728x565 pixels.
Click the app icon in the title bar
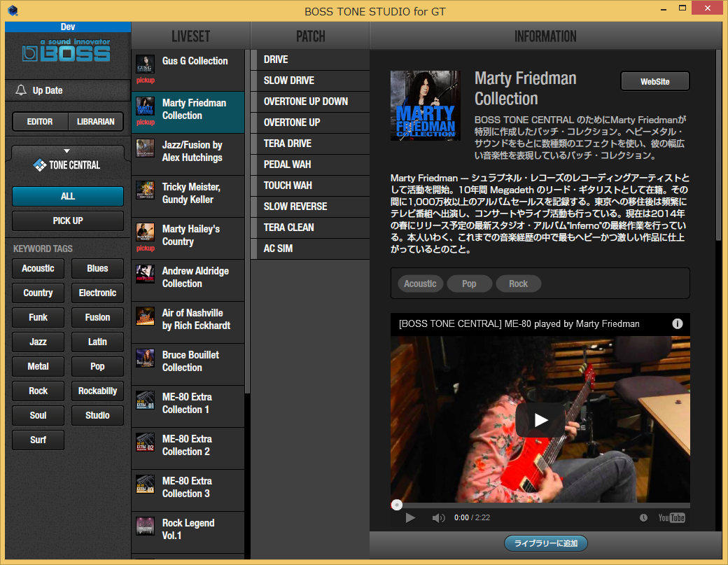13,11
